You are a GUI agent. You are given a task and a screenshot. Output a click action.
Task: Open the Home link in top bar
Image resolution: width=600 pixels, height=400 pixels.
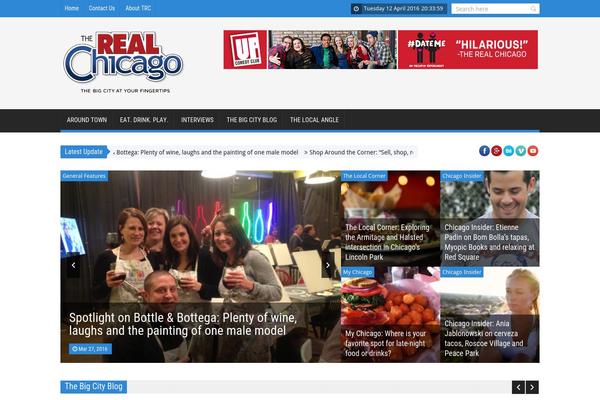pyautogui.click(x=72, y=8)
